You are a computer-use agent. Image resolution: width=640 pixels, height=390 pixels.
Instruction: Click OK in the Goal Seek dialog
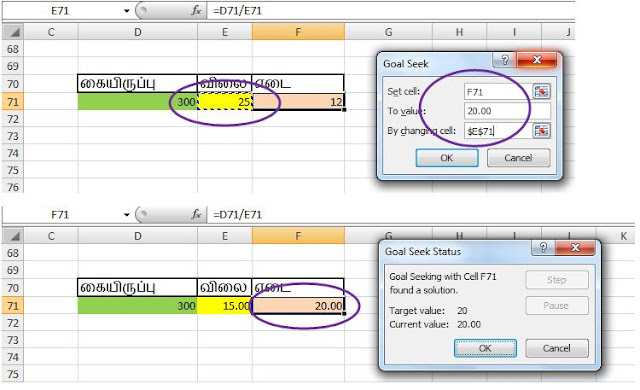pos(447,158)
